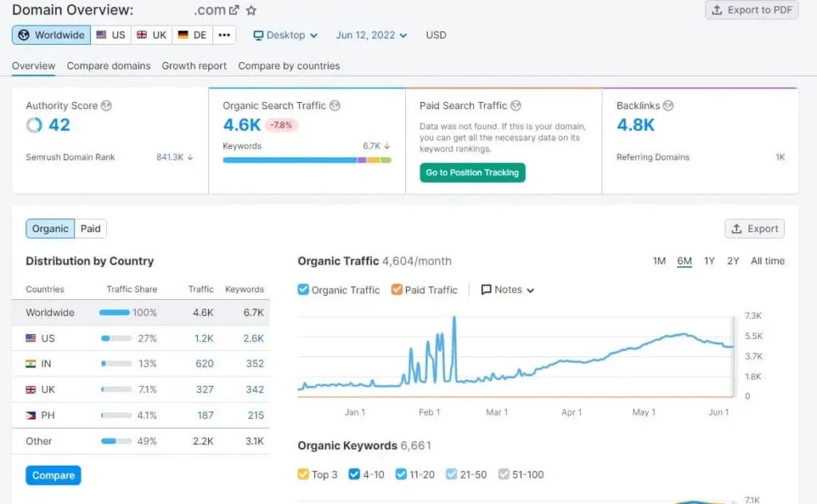Switch to the Compare domains tab
Viewport: 817px width, 504px height.
[x=109, y=65]
